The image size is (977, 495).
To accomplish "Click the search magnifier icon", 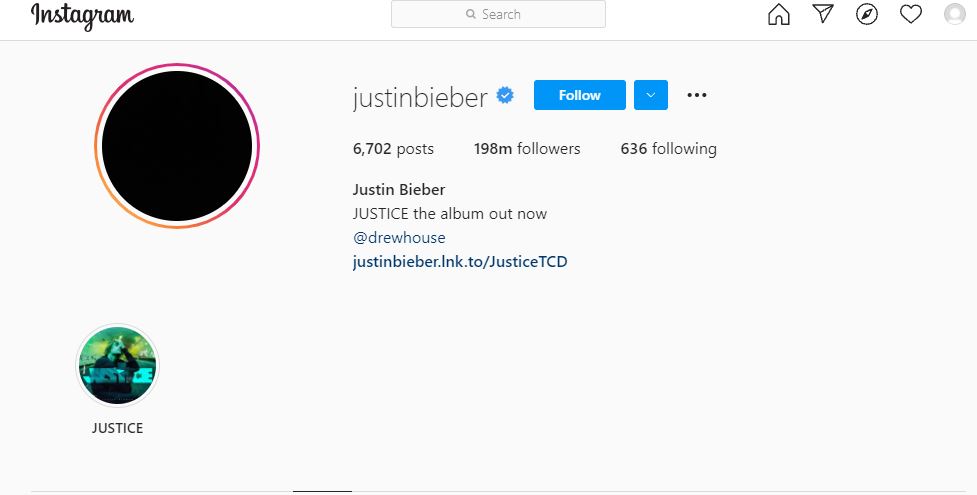I will click(x=471, y=14).
